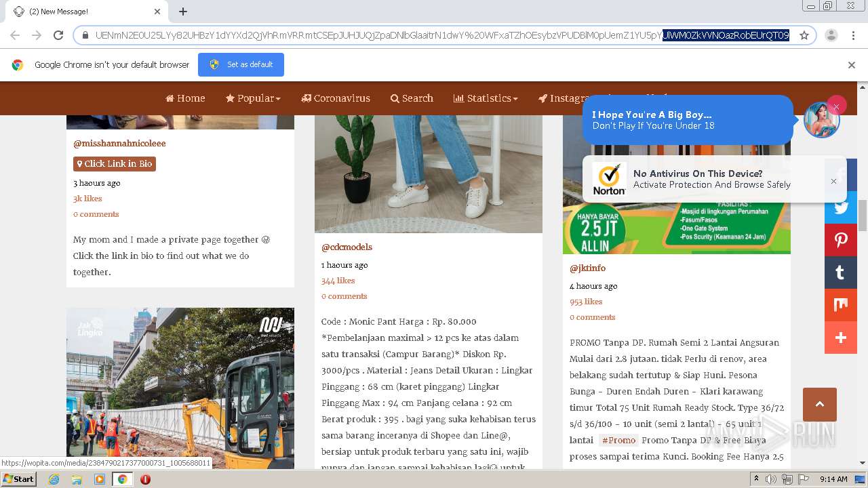
Task: Click the 'Click Link in Bio' button
Action: pyautogui.click(x=115, y=164)
